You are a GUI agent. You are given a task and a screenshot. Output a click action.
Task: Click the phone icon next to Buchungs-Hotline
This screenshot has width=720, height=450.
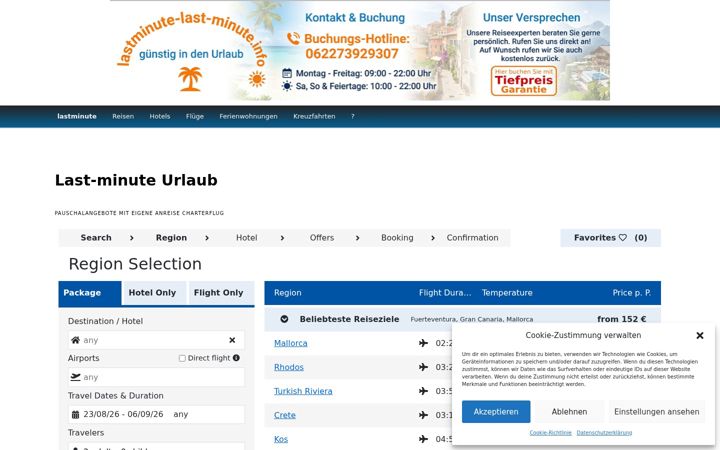[293, 39]
